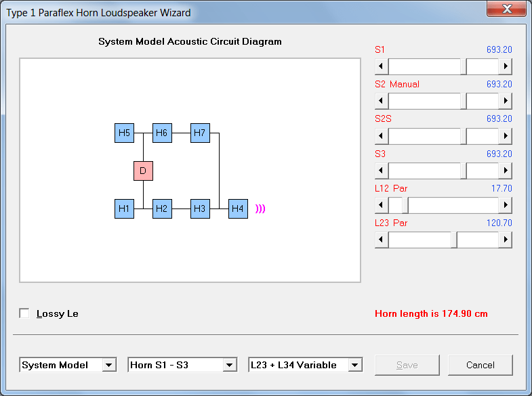Click the S3 slider thumb
This screenshot has height=396, width=532.
pyautogui.click(x=464, y=171)
